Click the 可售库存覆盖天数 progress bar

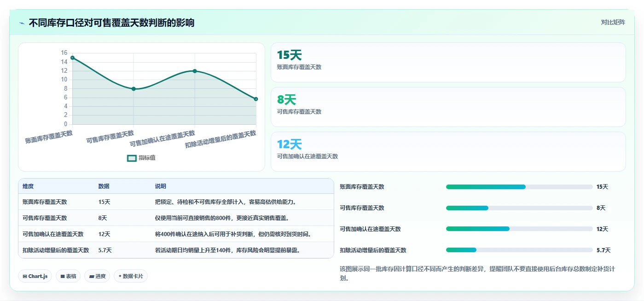pyautogui.click(x=519, y=208)
